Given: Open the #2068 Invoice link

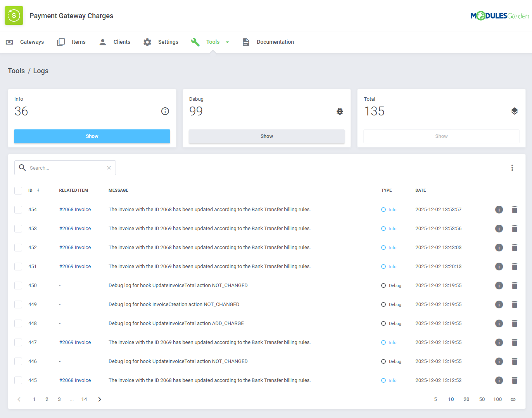Looking at the screenshot, I should point(75,209).
